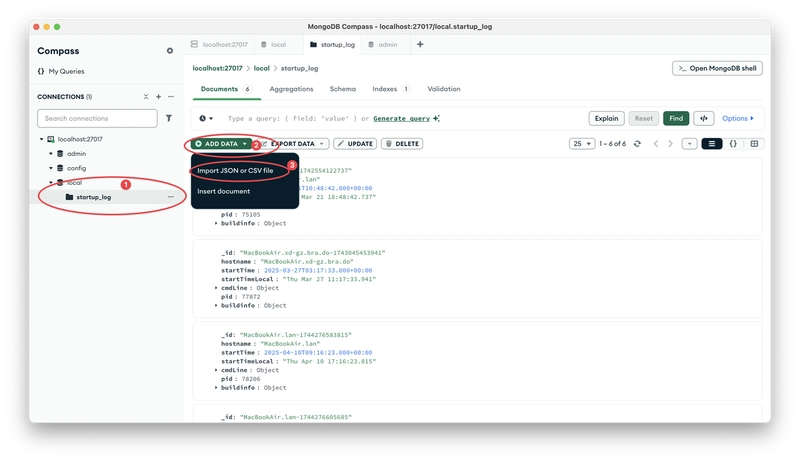Click the connections filter funnel icon
The width and height of the screenshot is (800, 461).
point(168,118)
